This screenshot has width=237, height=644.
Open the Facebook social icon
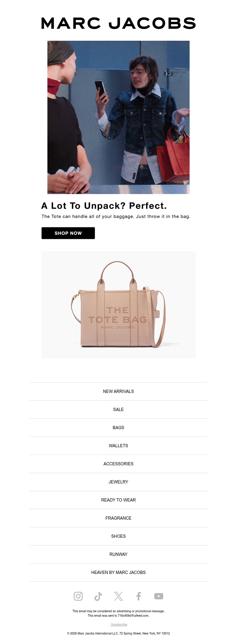tap(139, 596)
